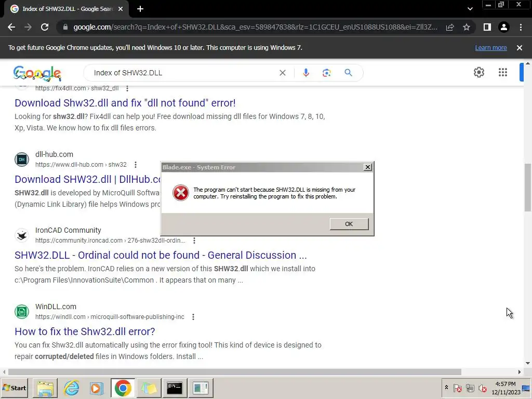Close the Google Search tab
Image resolution: width=532 pixels, height=399 pixels.
[x=121, y=9]
